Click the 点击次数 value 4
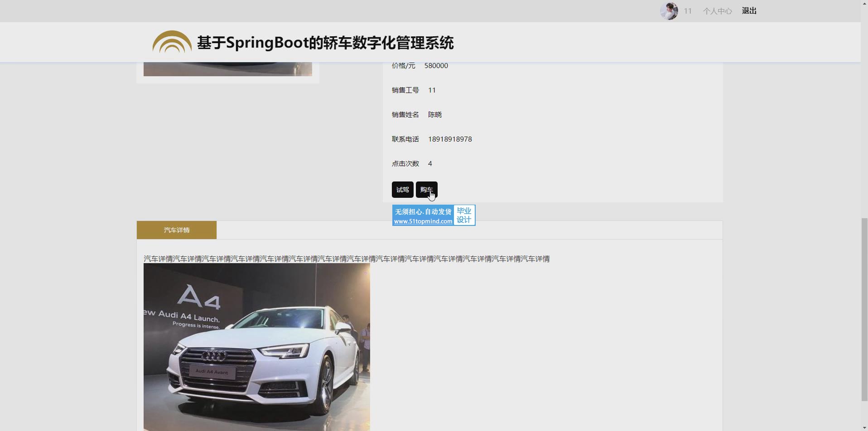 (x=430, y=163)
